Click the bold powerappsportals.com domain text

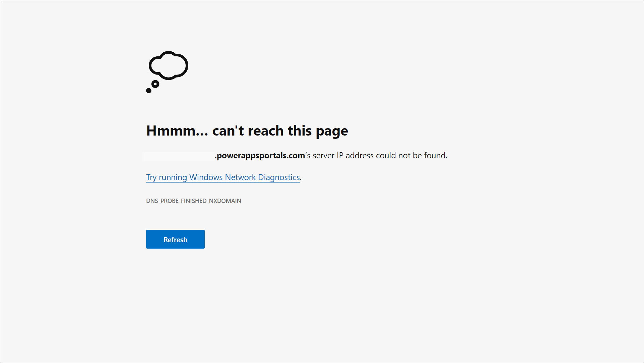pos(260,156)
